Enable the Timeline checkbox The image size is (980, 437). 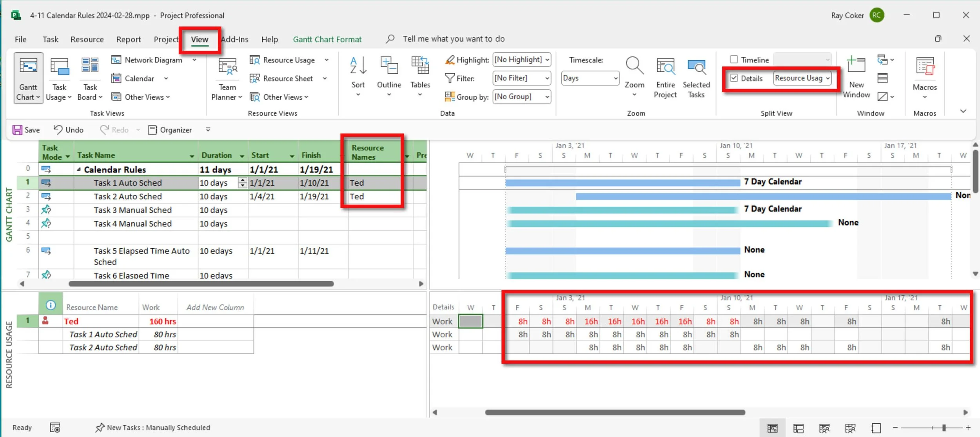[734, 59]
